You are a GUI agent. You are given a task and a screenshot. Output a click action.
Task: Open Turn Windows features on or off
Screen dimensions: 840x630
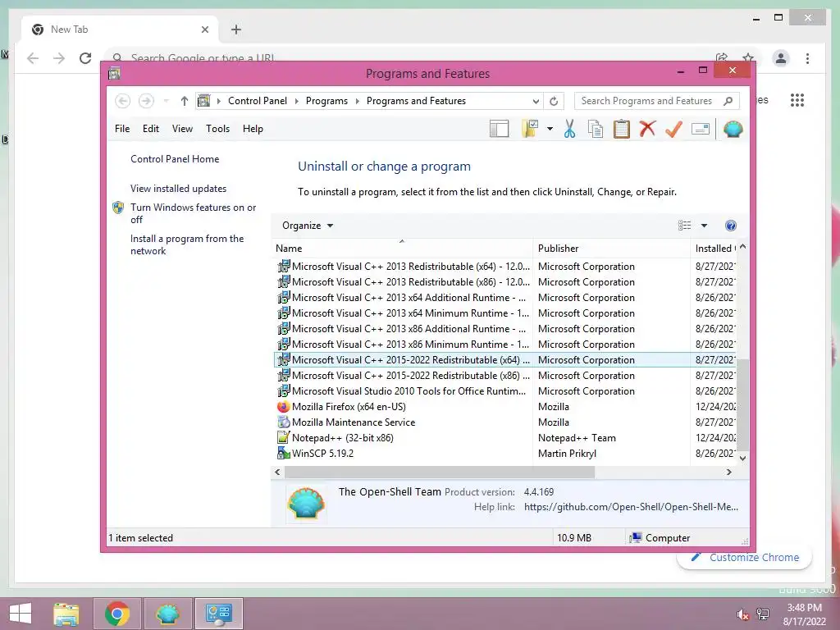click(x=193, y=213)
